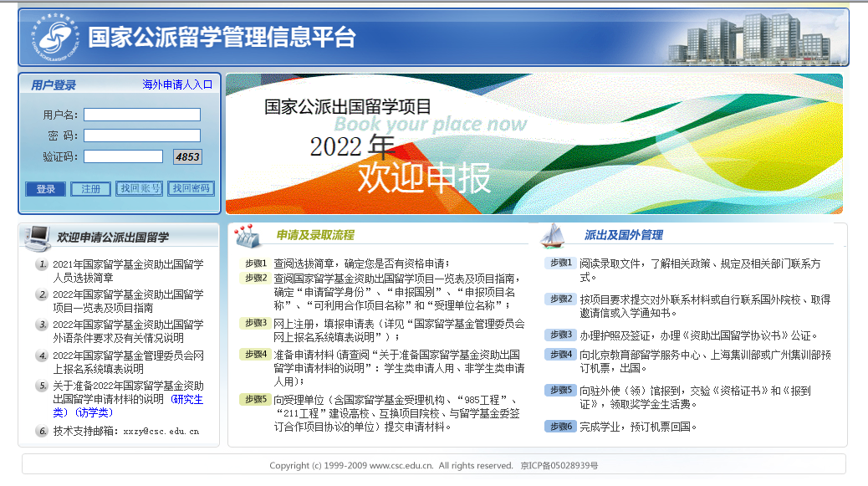
Task: Open 2022年项目一览表及项目指南 link
Action: click(128, 301)
